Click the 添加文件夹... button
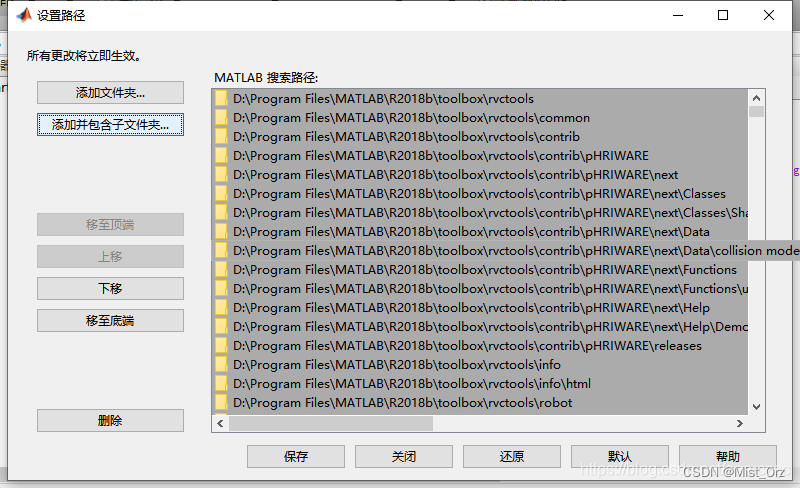 110,92
